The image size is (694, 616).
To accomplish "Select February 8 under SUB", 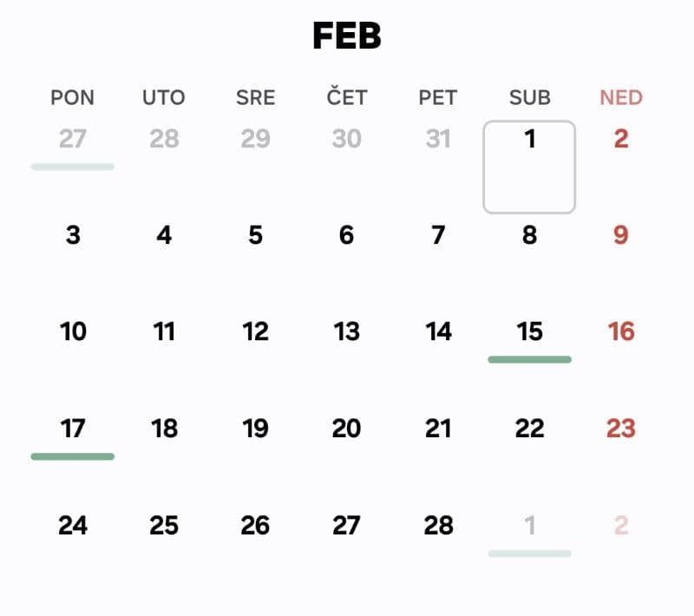I will coord(529,235).
